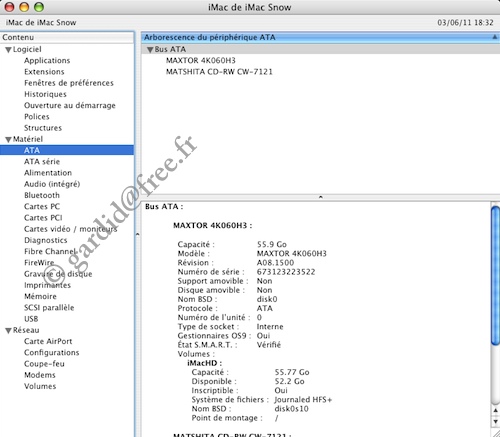The image size is (500, 437).
Task: Click the iMacHD volume heading
Action: tap(204, 363)
